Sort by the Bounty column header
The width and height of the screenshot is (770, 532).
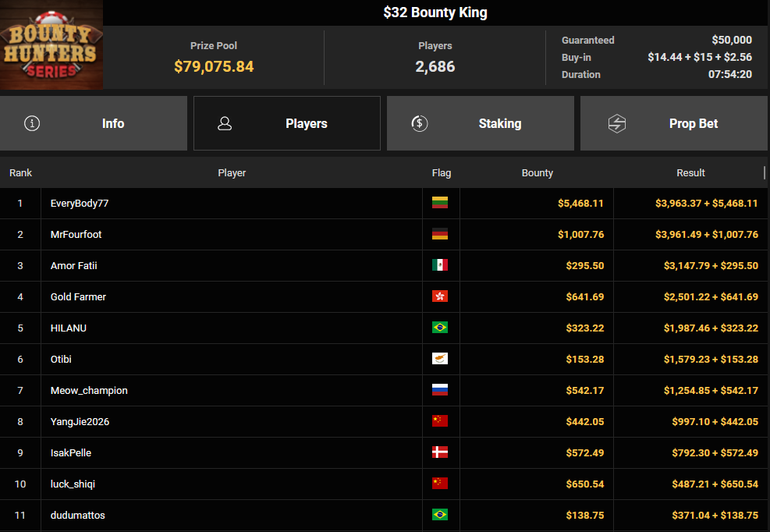click(x=537, y=172)
